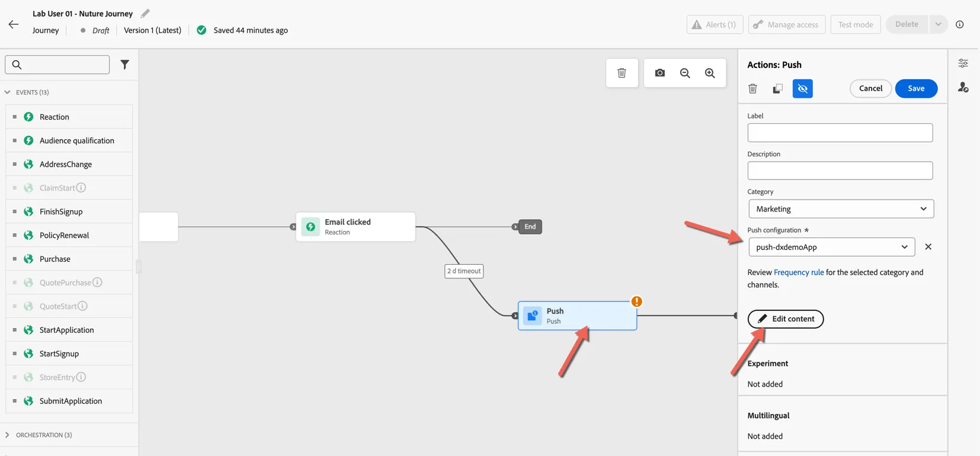Viewport: 980px width, 456px height.
Task: Open the Alerts (1) button
Action: tap(715, 24)
